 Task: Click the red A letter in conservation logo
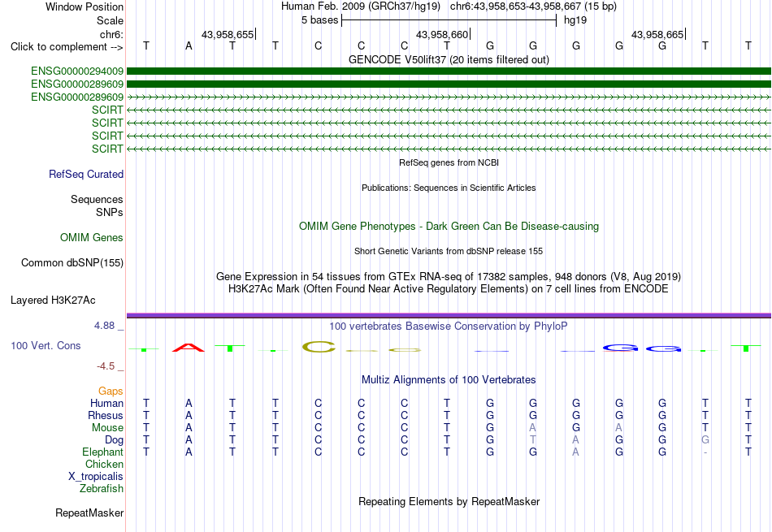click(x=188, y=348)
